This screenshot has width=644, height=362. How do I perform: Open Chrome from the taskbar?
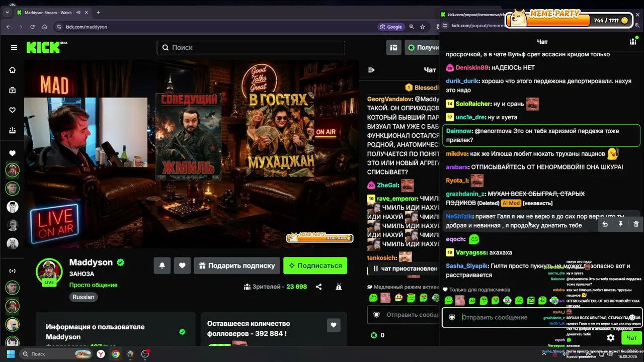coord(115,354)
